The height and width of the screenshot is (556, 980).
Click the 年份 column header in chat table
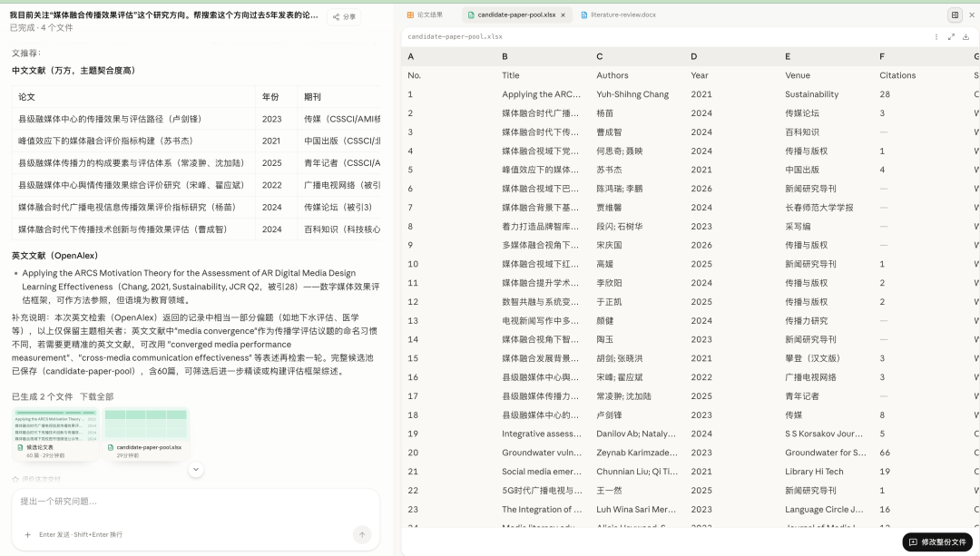270,97
